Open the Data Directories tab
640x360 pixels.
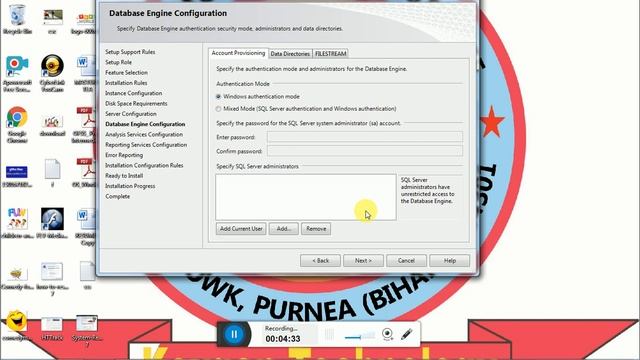tap(290, 53)
